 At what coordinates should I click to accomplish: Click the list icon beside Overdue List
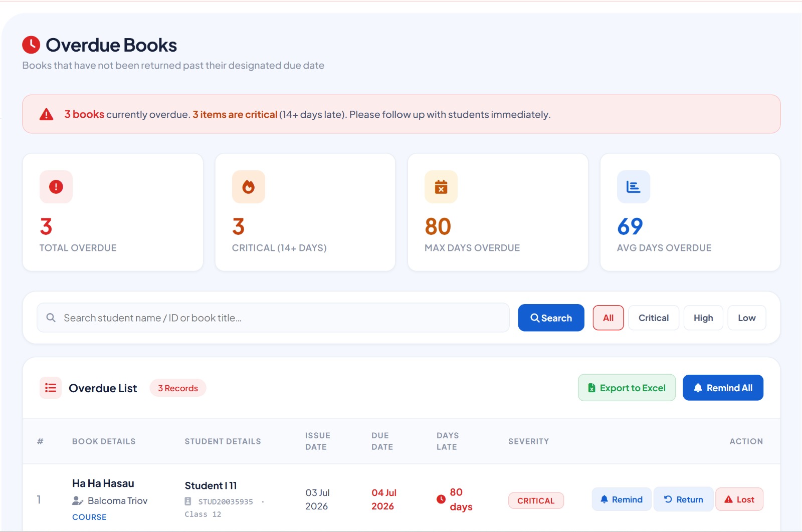pos(51,388)
